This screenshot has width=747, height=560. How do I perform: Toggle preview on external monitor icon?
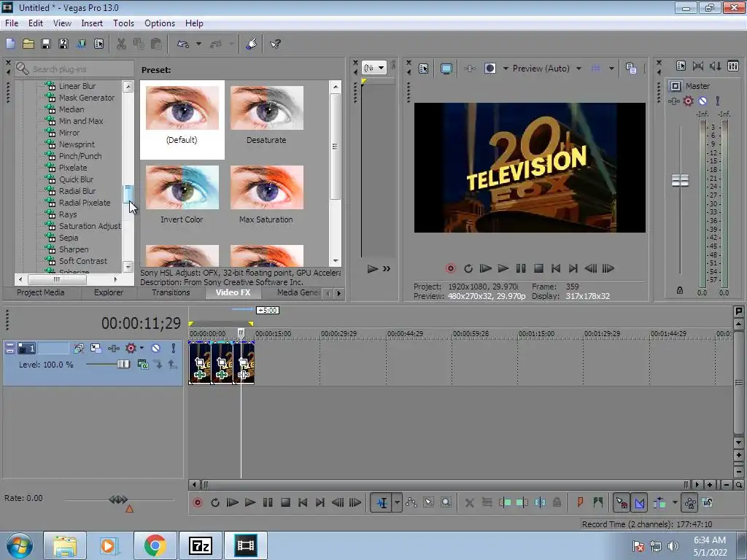coord(446,69)
